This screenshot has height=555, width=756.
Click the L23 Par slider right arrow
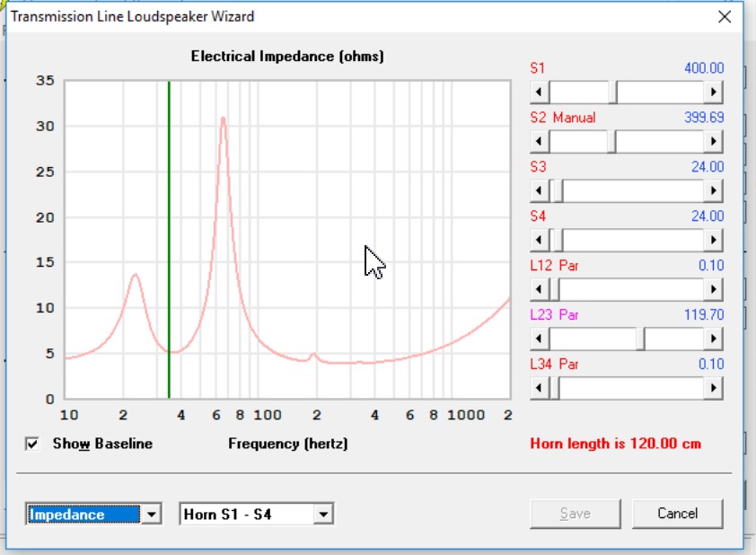[x=714, y=339]
